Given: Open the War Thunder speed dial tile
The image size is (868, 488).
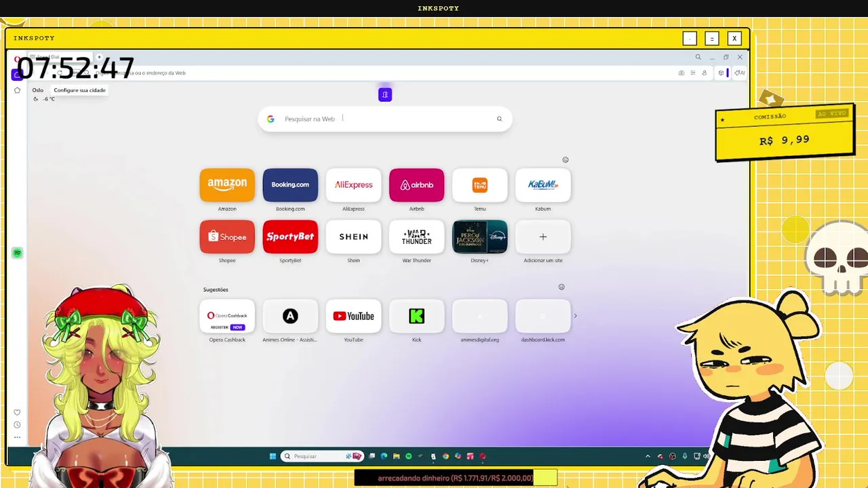Looking at the screenshot, I should pyautogui.click(x=416, y=237).
